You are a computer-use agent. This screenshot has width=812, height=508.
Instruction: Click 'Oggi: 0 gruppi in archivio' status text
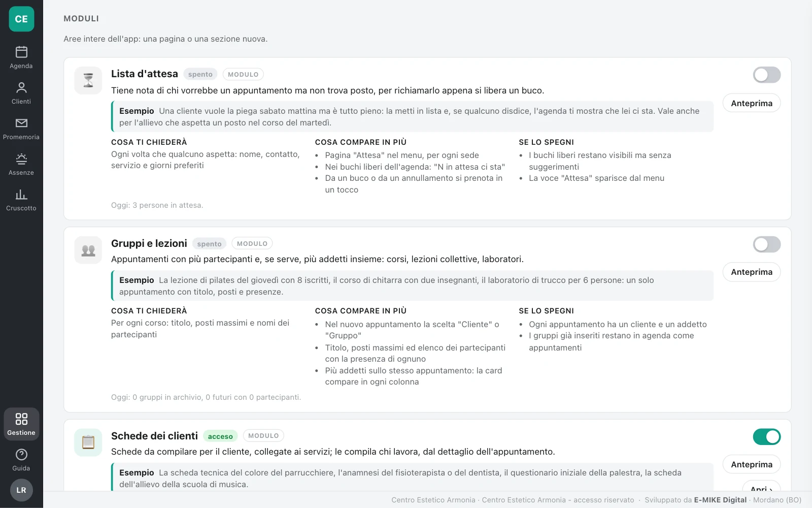206,397
